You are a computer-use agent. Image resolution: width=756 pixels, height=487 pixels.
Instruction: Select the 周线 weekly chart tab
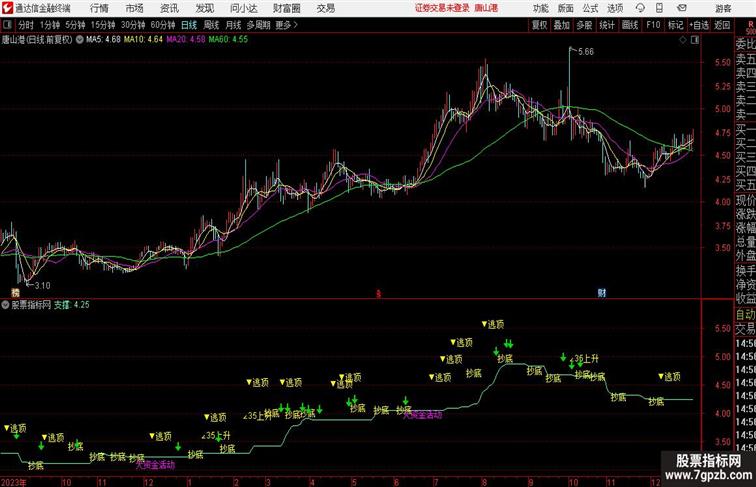[211, 25]
